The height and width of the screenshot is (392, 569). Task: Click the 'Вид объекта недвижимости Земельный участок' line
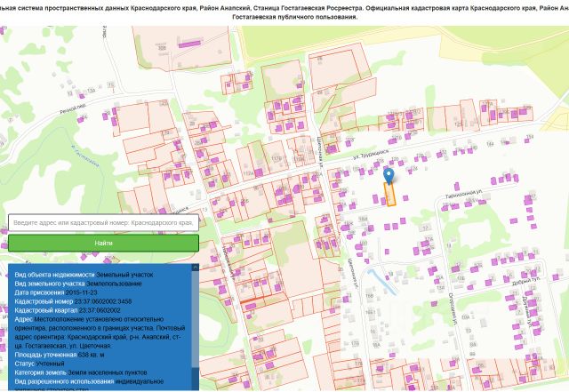[84, 275]
